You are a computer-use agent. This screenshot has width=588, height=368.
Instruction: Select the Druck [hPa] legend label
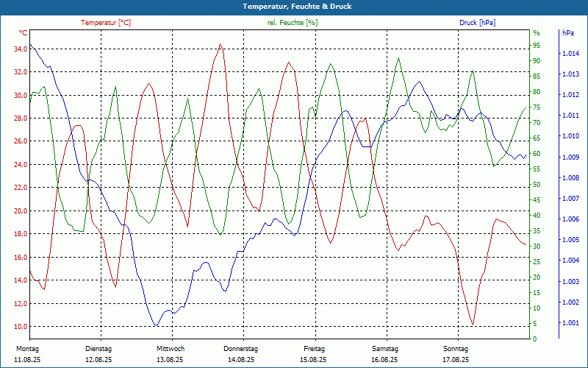(477, 23)
